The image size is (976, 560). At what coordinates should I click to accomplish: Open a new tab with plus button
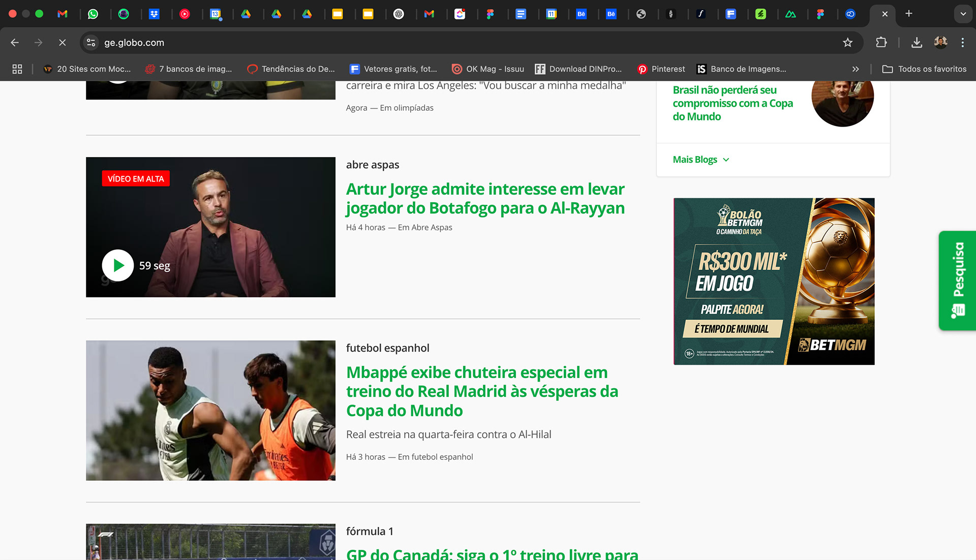[909, 14]
